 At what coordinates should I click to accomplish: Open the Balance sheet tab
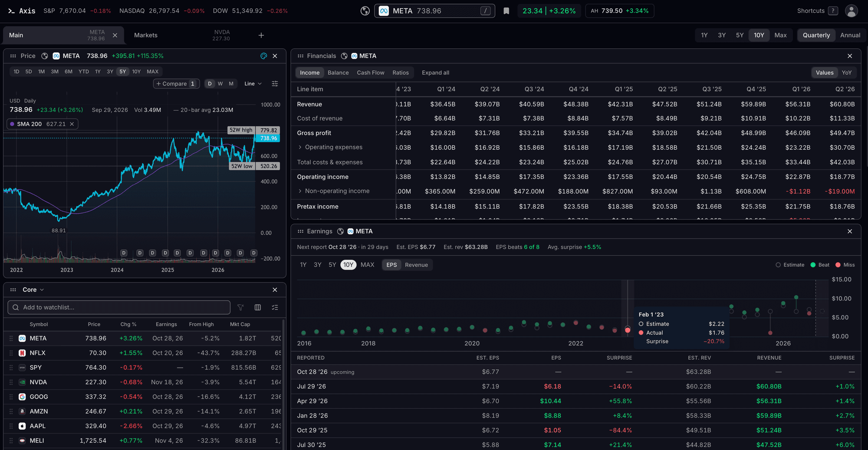point(338,73)
